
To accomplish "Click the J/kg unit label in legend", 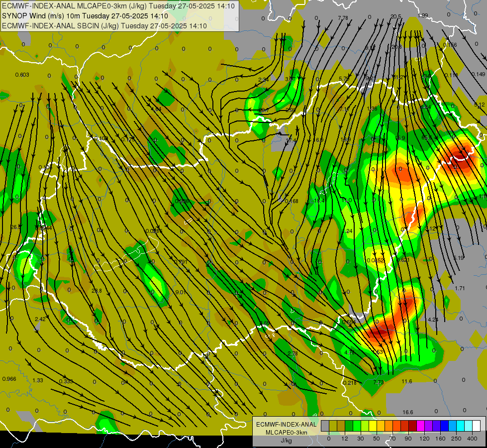I will point(286,440).
